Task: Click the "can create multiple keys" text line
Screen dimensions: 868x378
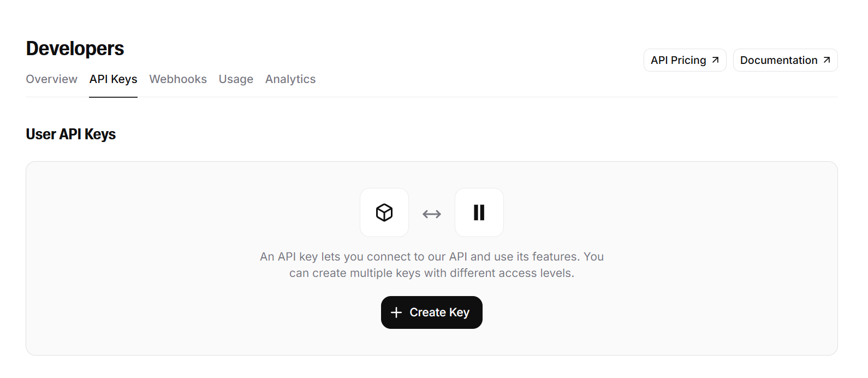Action: click(432, 273)
